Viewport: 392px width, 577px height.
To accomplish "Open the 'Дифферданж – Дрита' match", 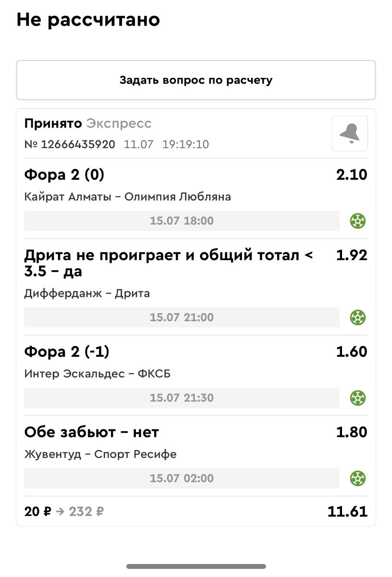I will tap(87, 293).
